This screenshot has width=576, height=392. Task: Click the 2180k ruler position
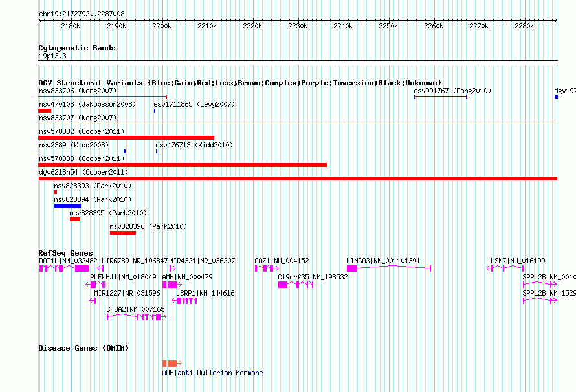71,26
